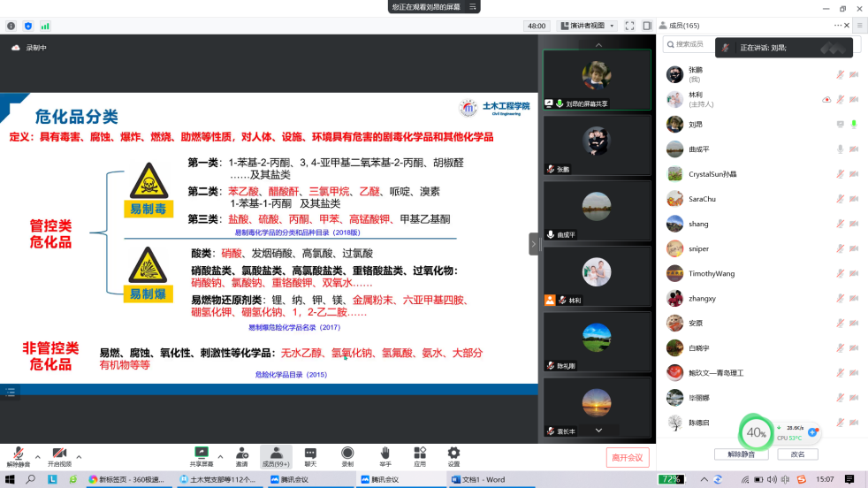Turn on camera with 开启视频
The width and height of the screenshot is (868, 488).
[59, 455]
